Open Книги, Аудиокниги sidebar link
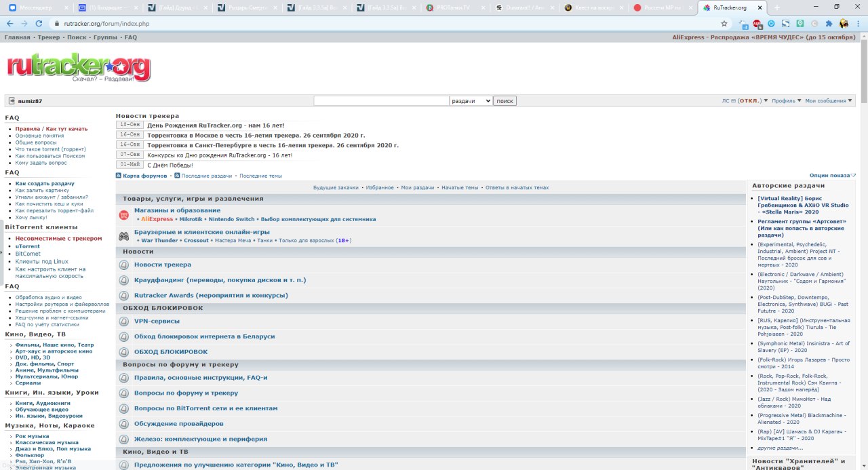 43,404
